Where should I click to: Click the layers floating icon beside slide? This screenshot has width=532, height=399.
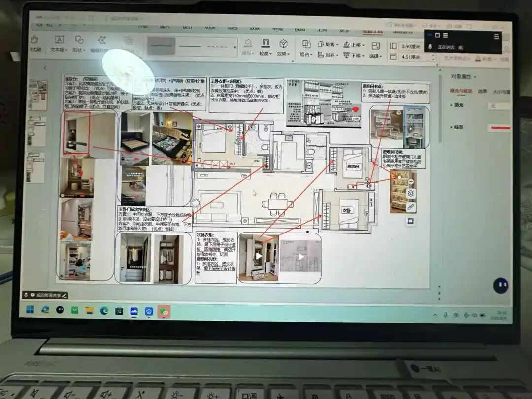tap(410, 194)
